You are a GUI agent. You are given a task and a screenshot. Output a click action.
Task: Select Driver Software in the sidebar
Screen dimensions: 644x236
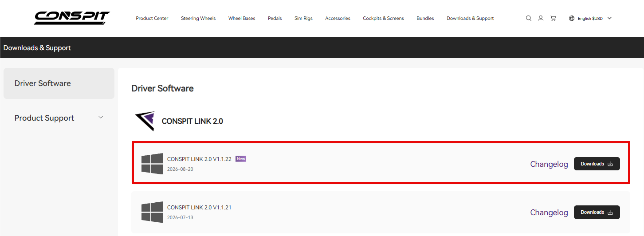pyautogui.click(x=59, y=83)
